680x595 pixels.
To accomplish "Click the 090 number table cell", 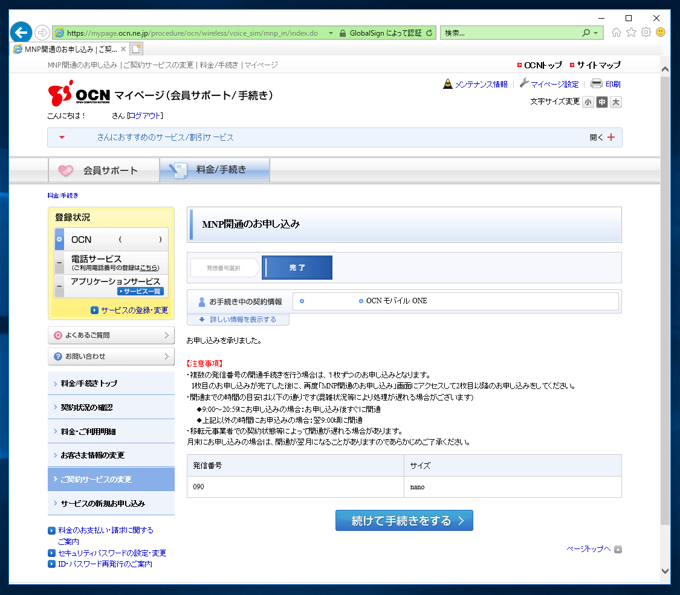I will (295, 487).
